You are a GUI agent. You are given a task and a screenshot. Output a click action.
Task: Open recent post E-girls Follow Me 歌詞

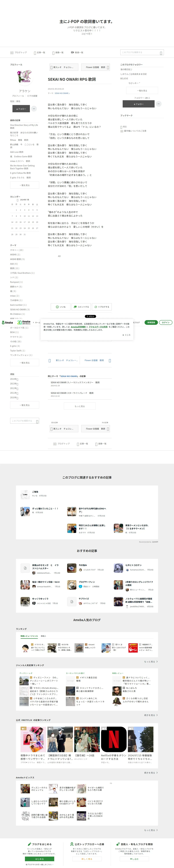coord(20,173)
